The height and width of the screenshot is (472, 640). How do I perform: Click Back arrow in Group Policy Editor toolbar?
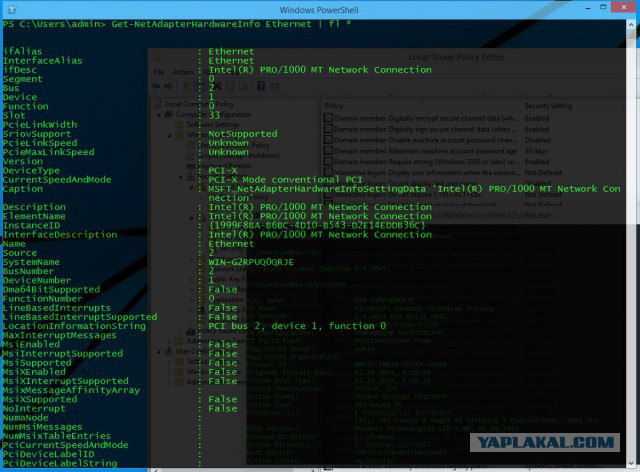point(156,86)
